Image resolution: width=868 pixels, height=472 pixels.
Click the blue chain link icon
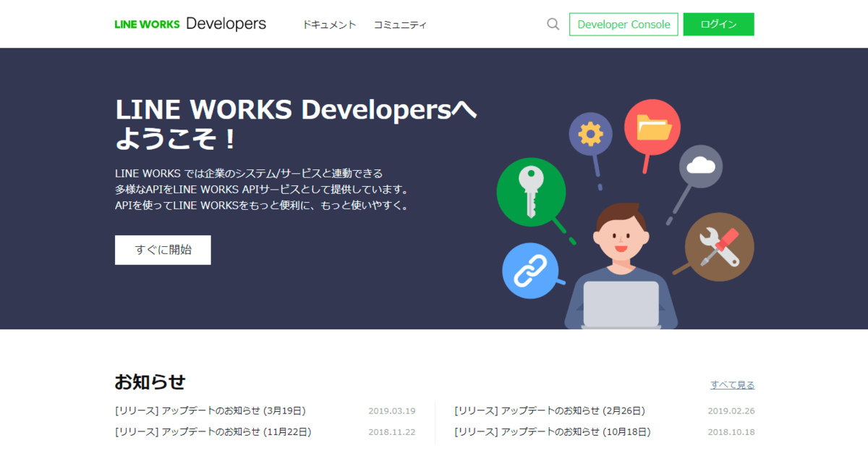pyautogui.click(x=530, y=271)
